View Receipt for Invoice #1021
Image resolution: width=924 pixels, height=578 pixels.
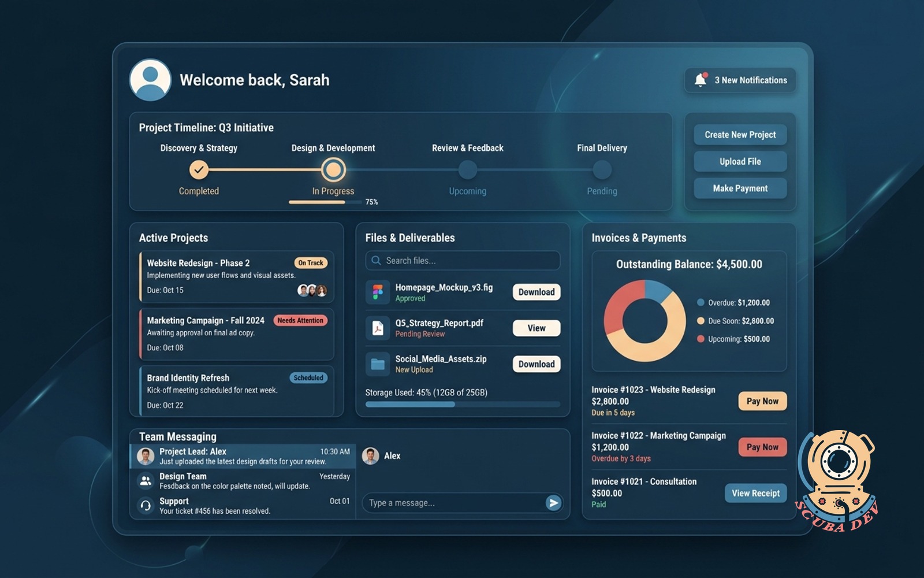tap(755, 493)
